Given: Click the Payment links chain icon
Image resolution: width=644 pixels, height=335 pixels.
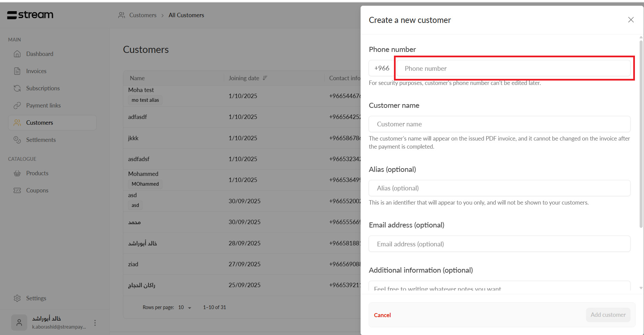Looking at the screenshot, I should (x=17, y=105).
